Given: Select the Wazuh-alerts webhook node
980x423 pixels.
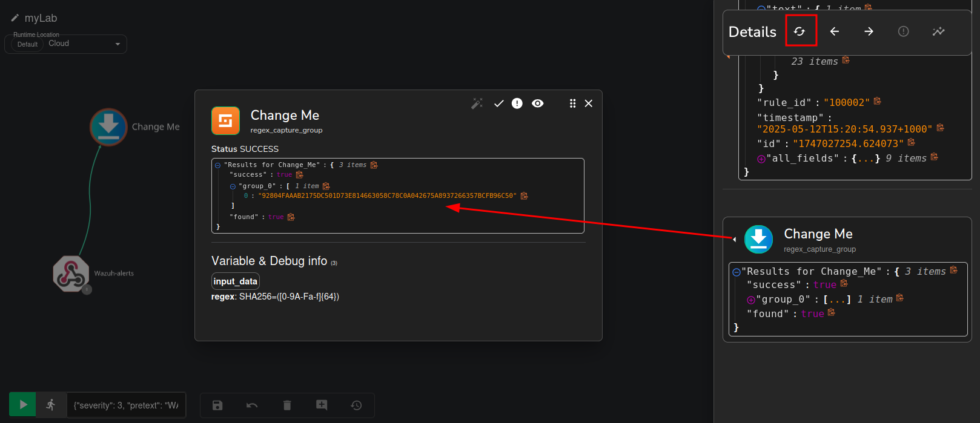Looking at the screenshot, I should point(71,274).
